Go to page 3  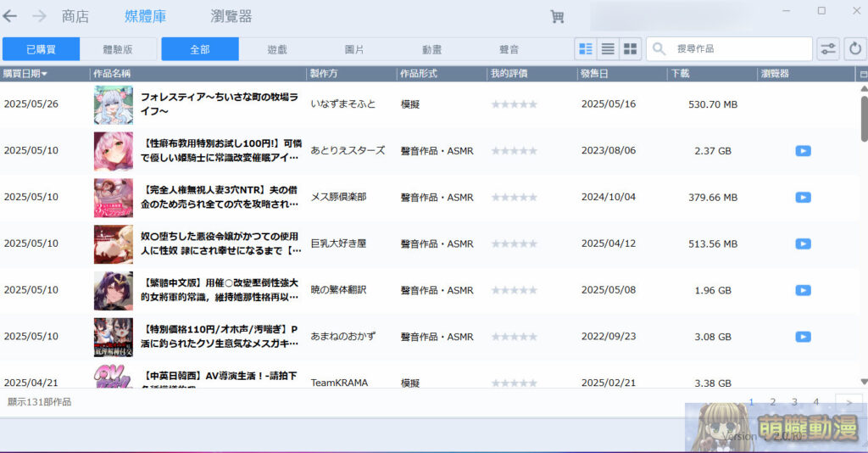794,402
